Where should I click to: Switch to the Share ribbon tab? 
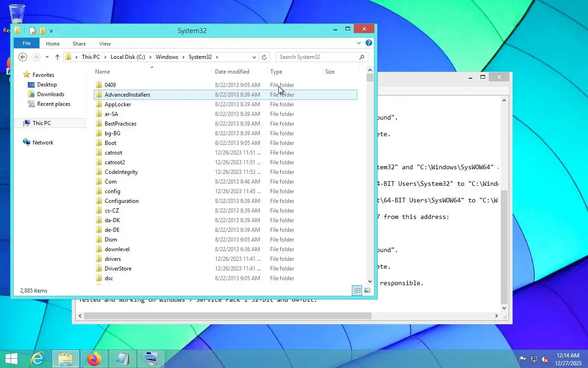pos(79,44)
